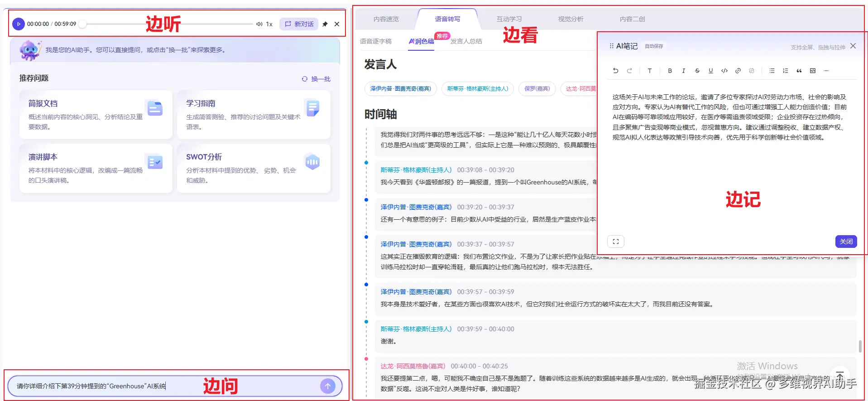Open the 发言人总结 sub-tab

click(466, 41)
